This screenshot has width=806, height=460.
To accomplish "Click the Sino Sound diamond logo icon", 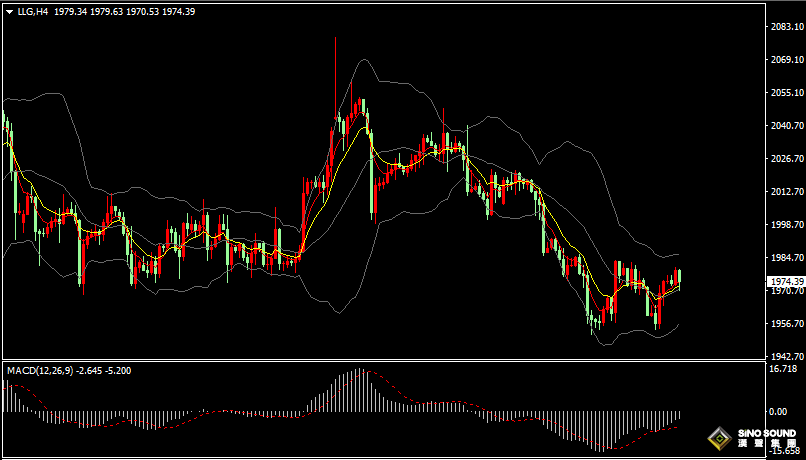I will (720, 439).
